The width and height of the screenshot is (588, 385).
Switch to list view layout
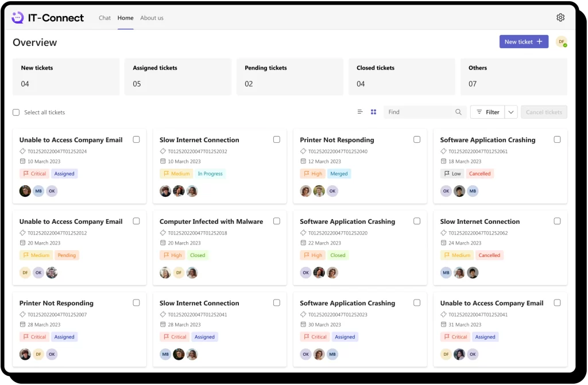point(360,112)
